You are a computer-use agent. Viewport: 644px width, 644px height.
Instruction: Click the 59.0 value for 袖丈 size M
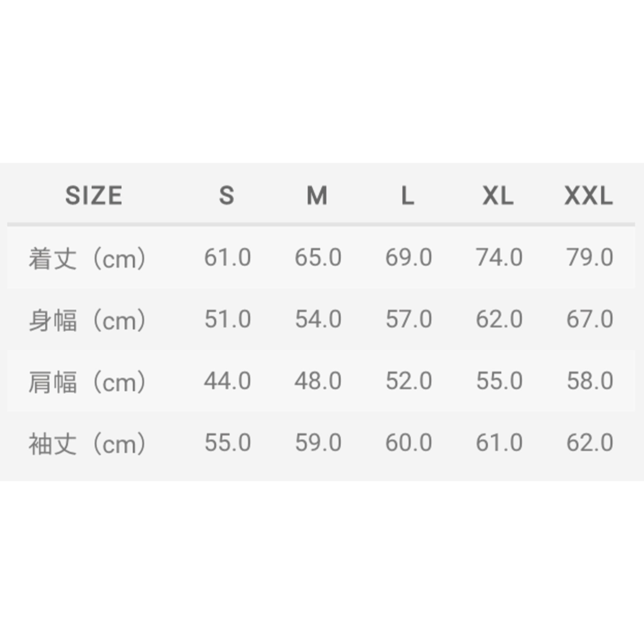(x=318, y=443)
